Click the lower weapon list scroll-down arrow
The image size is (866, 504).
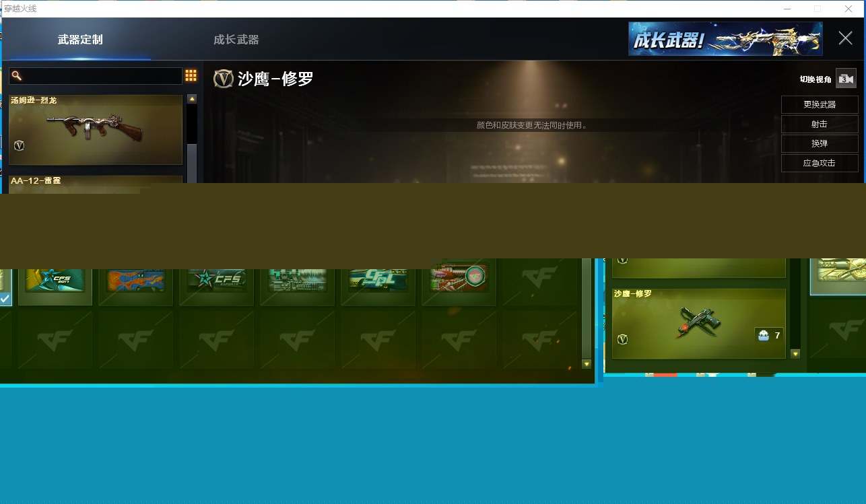coord(795,353)
